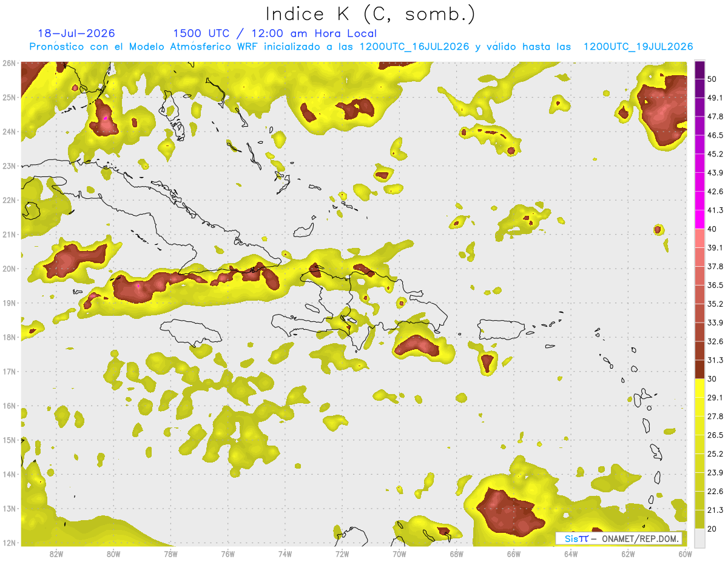The image size is (728, 562).
Task: Click the colorbar value '22.6'
Action: coord(715,492)
